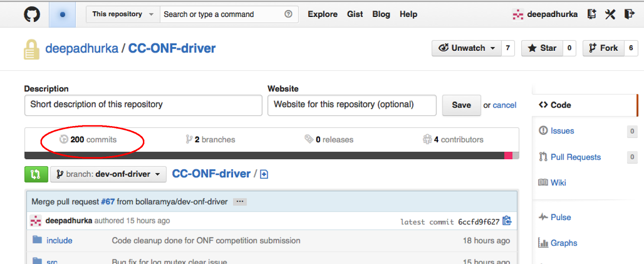Screen dimensions: 644x264
Task: Open the Unwatch dropdown
Action: click(x=466, y=48)
